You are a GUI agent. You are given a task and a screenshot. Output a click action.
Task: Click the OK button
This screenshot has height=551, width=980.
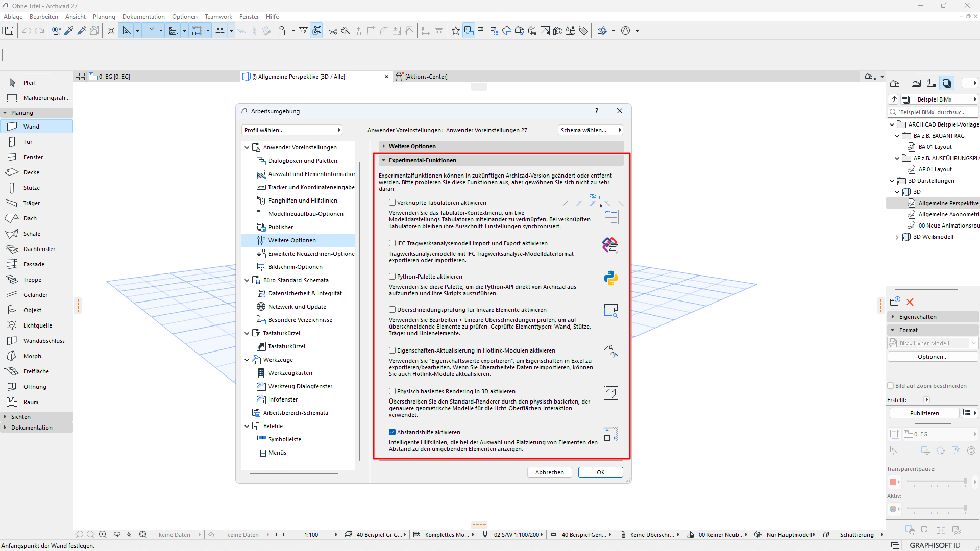(x=600, y=472)
